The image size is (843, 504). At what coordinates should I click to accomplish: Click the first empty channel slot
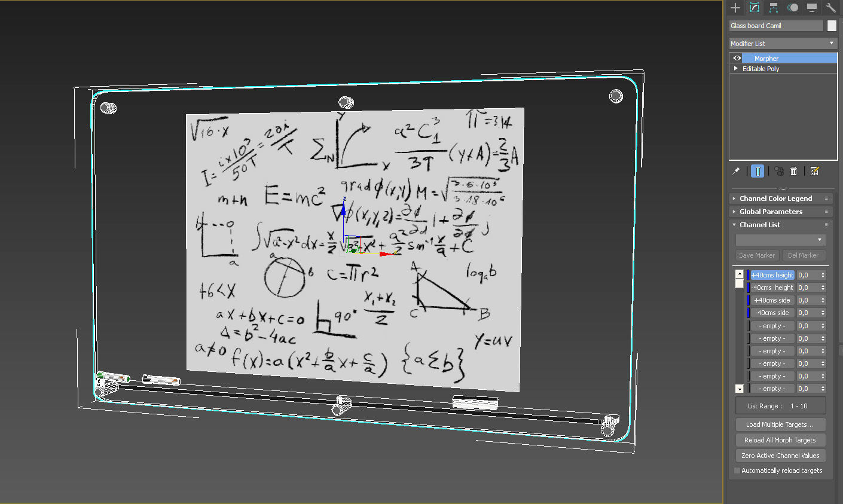tap(772, 326)
